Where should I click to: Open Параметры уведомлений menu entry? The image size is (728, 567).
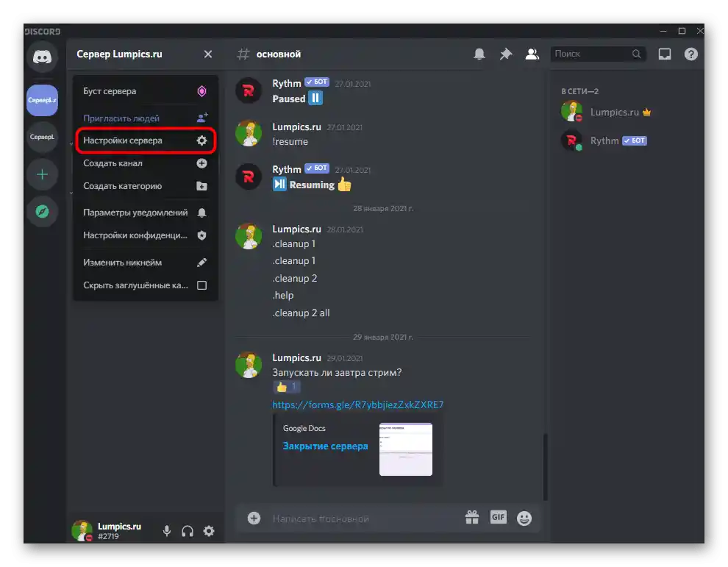(x=145, y=213)
